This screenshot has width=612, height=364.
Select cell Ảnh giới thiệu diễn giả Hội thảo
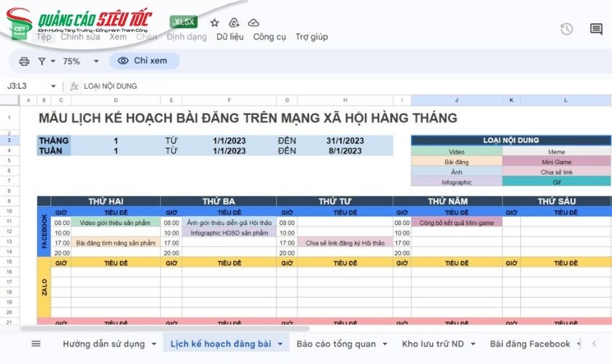(x=229, y=223)
